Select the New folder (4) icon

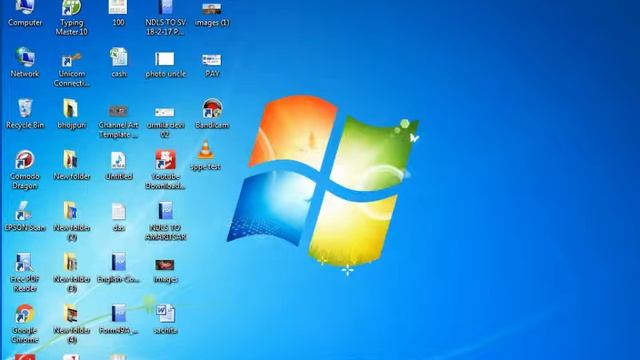(x=71, y=324)
